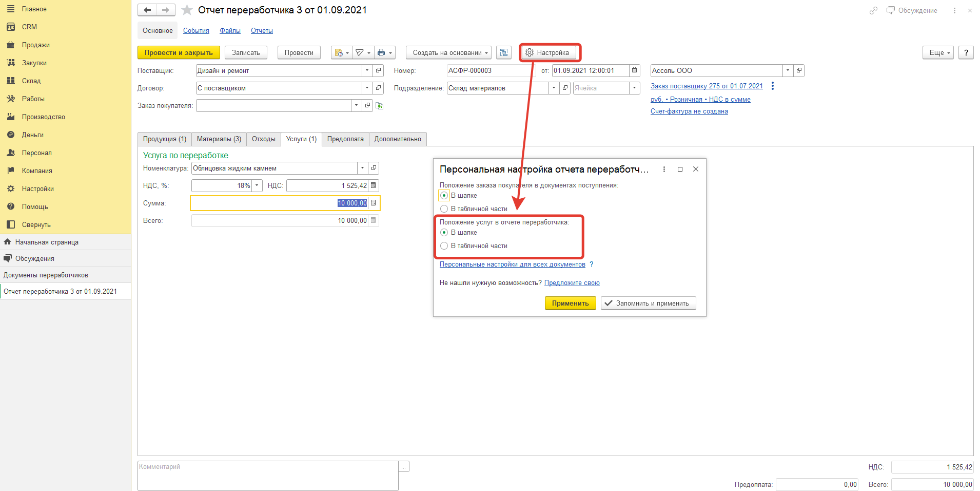This screenshot has height=491, width=980.
Task: Open the Предложите свою link
Action: [x=572, y=282]
